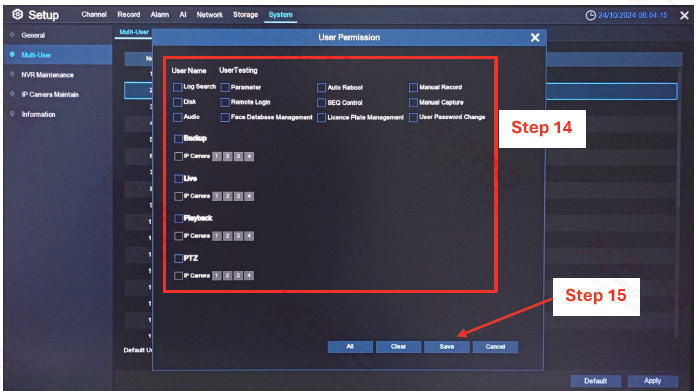Check the User Password Change option

(413, 118)
